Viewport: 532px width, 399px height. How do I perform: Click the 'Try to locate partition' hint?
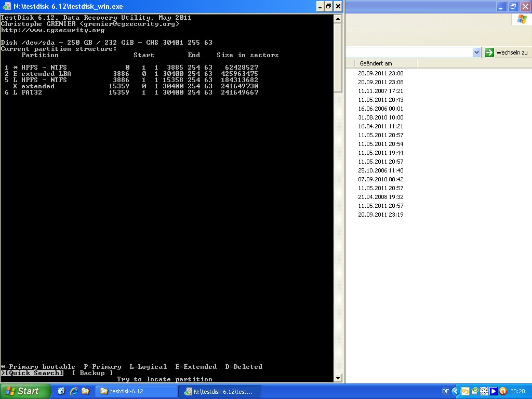click(165, 379)
